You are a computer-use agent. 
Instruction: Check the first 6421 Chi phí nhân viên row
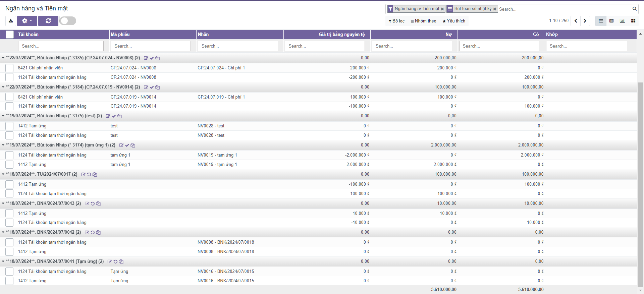9,68
